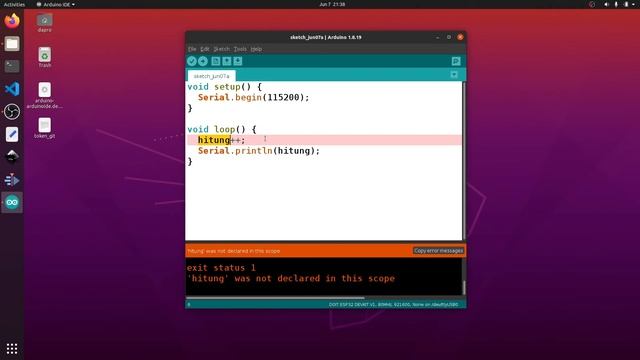Click the Save sketch down-arrow icon

pos(238,61)
